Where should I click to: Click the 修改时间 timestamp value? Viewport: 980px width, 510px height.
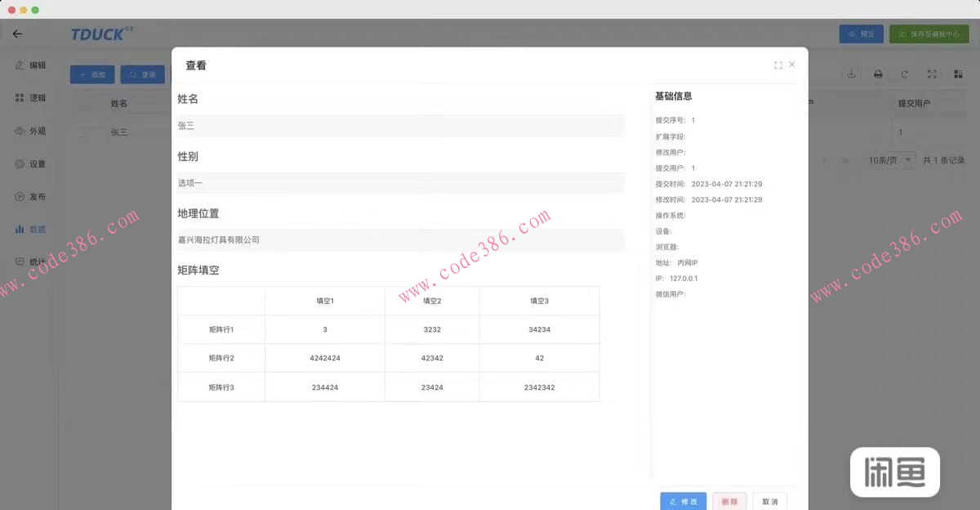727,199
